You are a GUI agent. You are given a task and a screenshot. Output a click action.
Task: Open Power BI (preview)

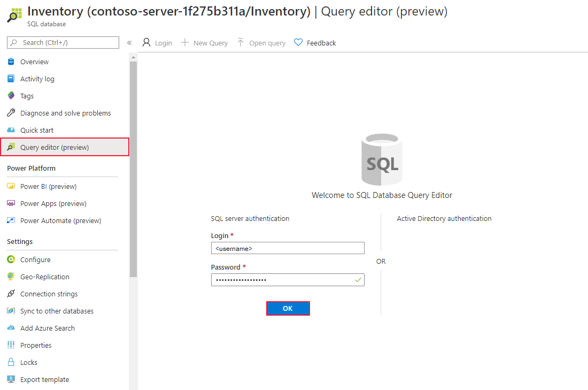click(48, 186)
